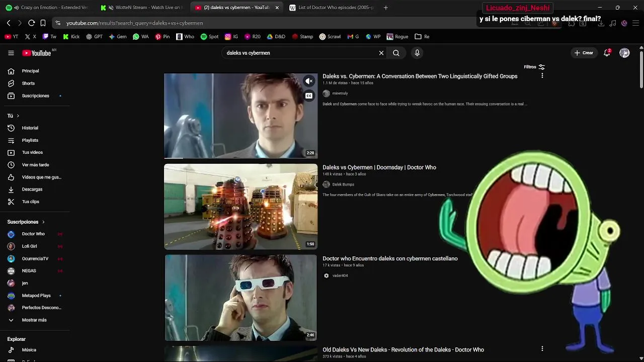The width and height of the screenshot is (644, 362).
Task: Switch to the WotteN Stream Kick tab
Action: 142,8
